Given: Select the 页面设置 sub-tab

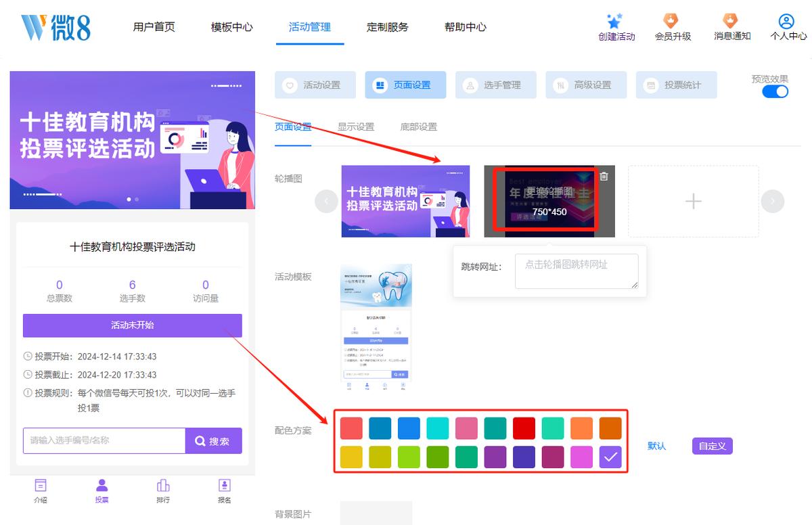Looking at the screenshot, I should coord(293,127).
